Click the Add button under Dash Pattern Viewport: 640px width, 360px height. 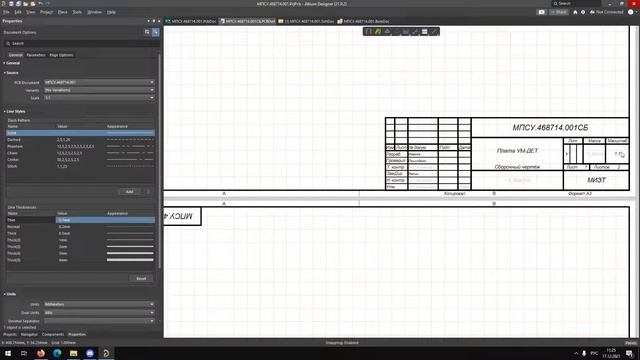(129, 191)
